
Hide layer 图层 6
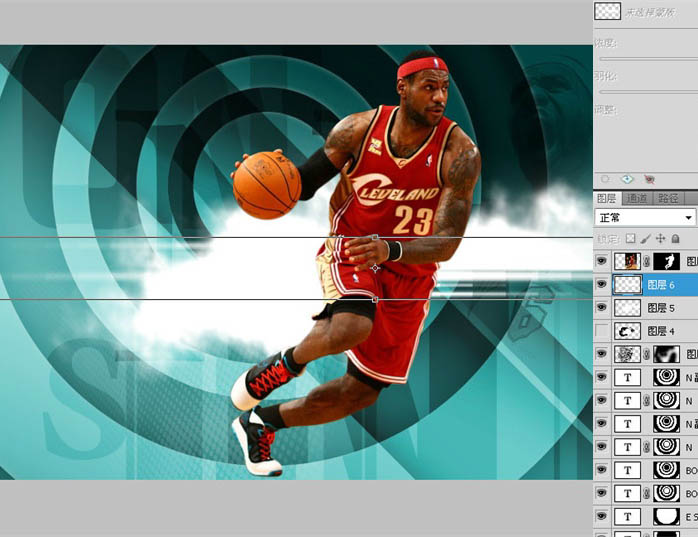pyautogui.click(x=601, y=284)
